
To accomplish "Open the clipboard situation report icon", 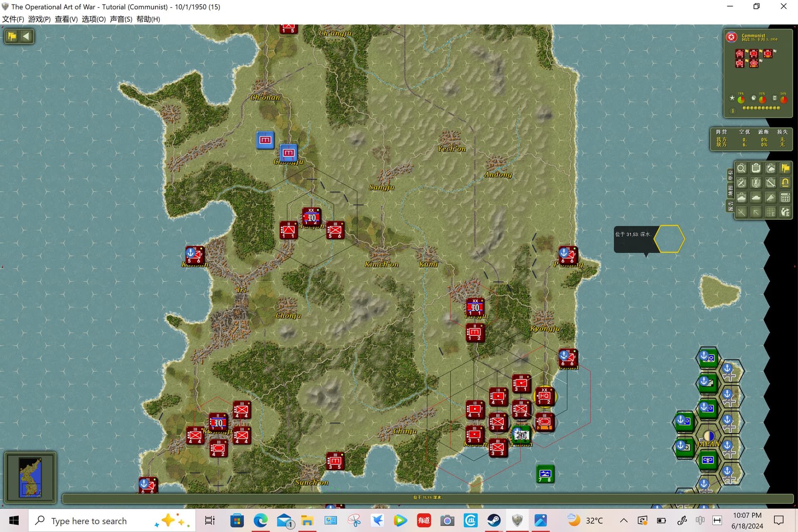I will 756,168.
